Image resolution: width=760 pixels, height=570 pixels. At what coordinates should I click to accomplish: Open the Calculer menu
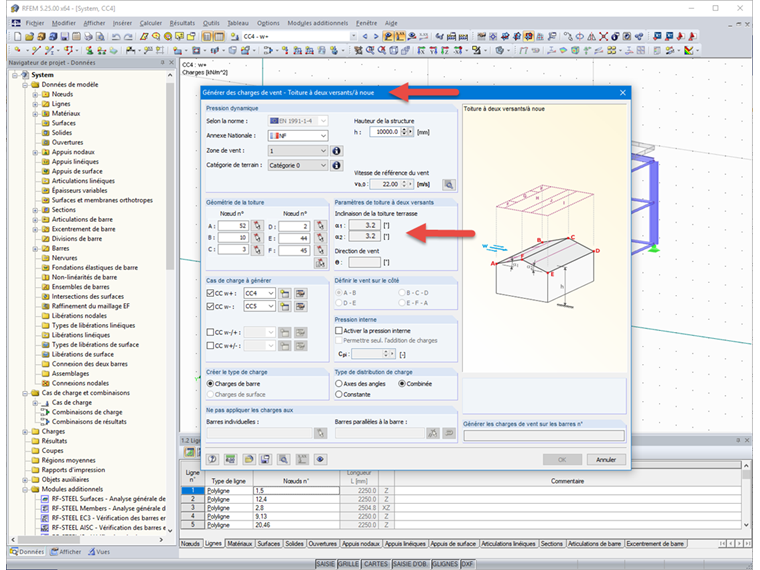point(151,23)
